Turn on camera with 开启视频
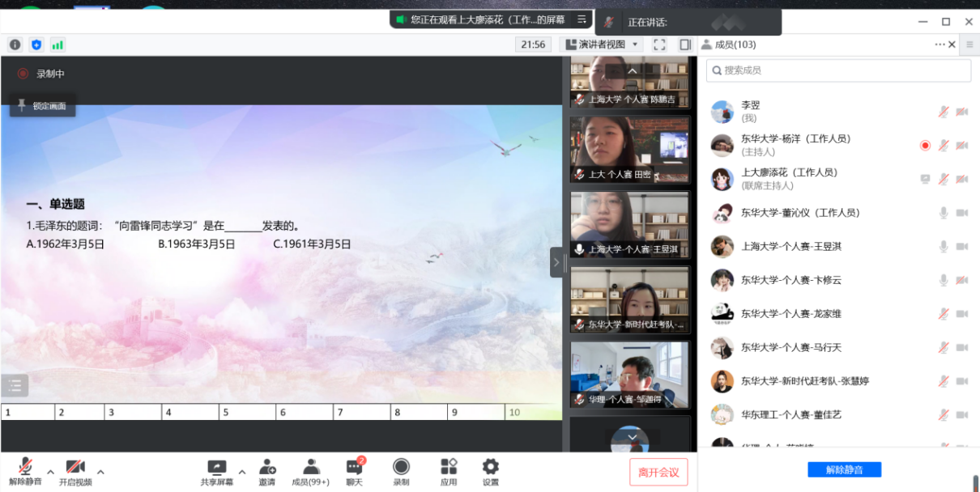This screenshot has width=980, height=492. (x=75, y=472)
